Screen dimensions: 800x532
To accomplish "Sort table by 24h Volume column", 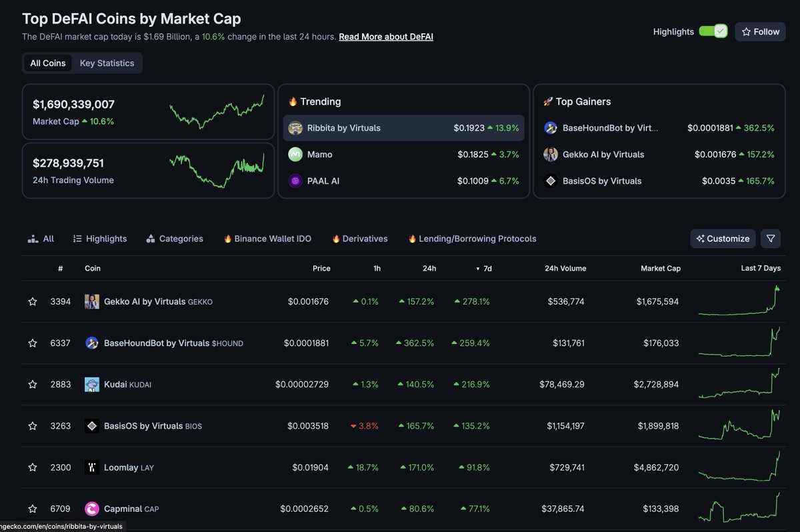I will coord(565,269).
